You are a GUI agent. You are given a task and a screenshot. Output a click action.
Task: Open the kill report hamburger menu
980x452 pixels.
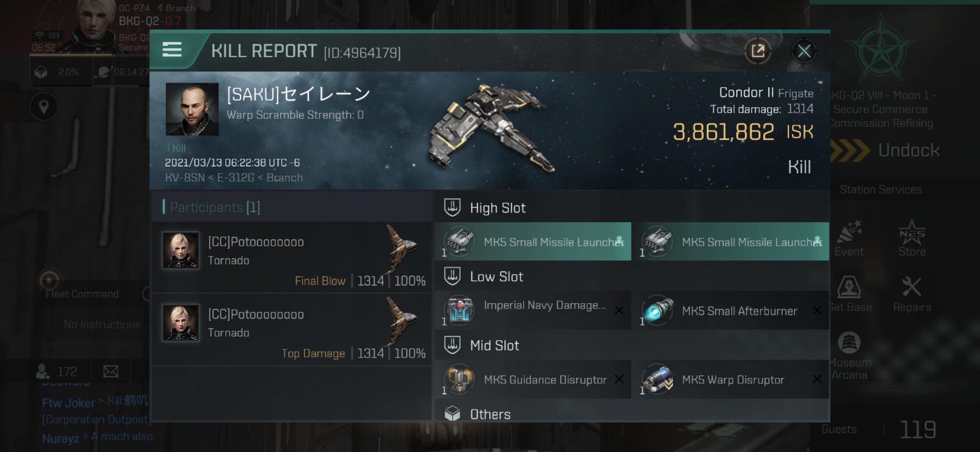point(172,50)
